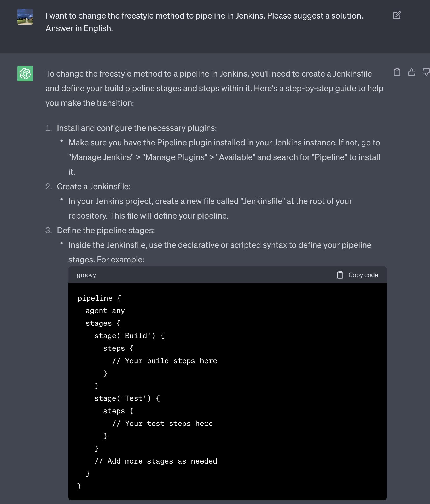Click the "agent any" code line
The width and height of the screenshot is (430, 504).
click(x=105, y=311)
